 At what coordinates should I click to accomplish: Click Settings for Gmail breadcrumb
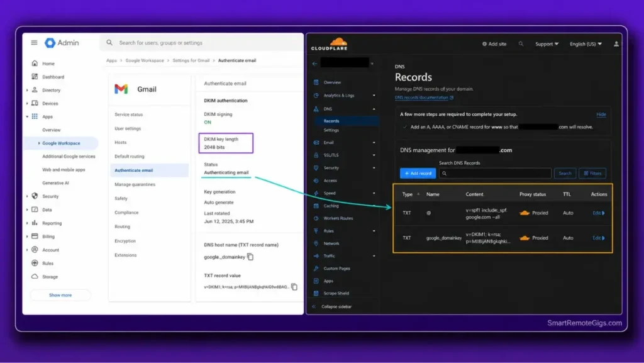click(x=191, y=60)
